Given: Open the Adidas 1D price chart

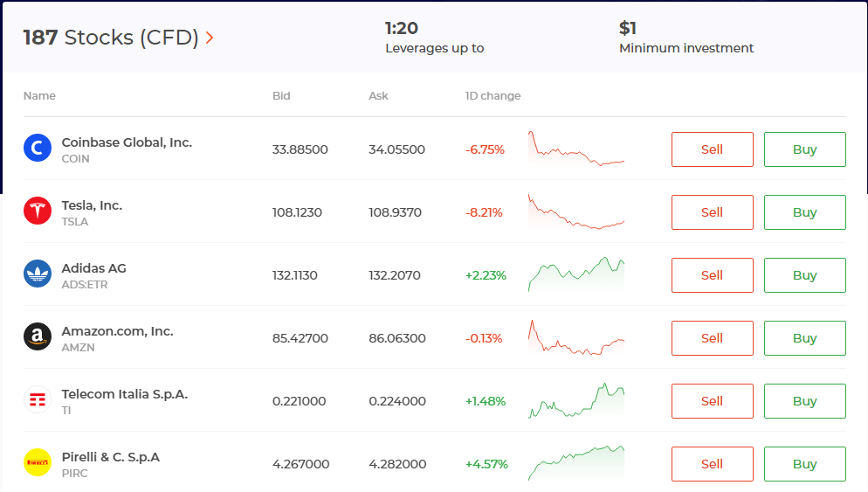Looking at the screenshot, I should click(576, 274).
